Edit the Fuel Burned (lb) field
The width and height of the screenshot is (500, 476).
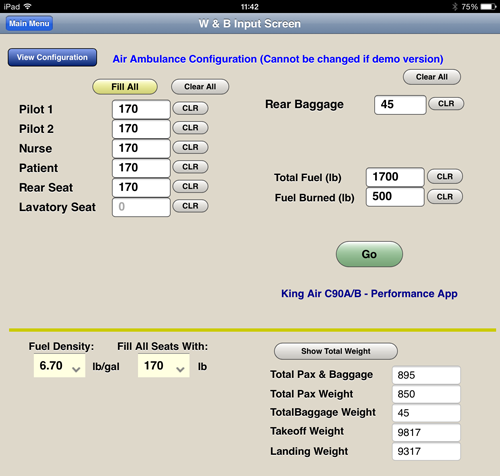pyautogui.click(x=395, y=197)
